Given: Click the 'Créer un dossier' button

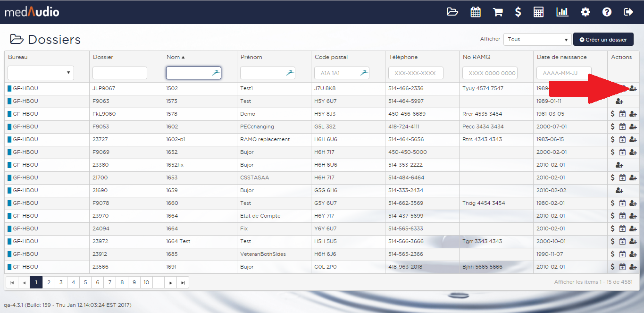Looking at the screenshot, I should [603, 40].
